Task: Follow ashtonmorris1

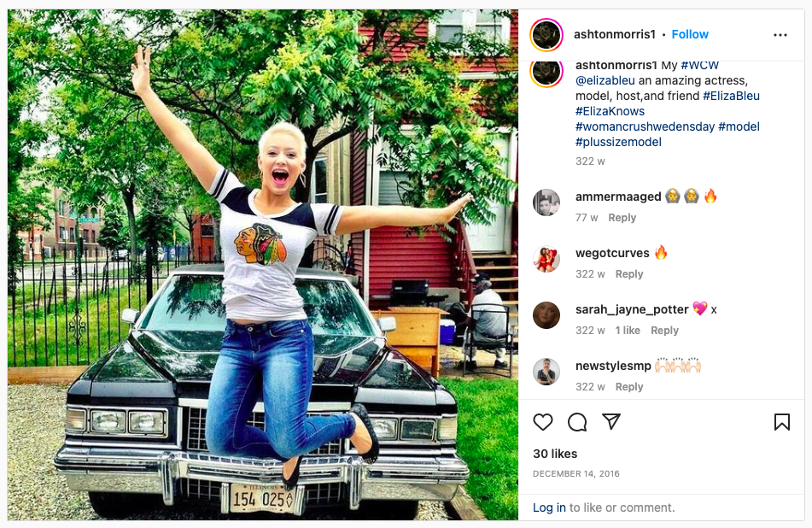Action: pyautogui.click(x=690, y=34)
